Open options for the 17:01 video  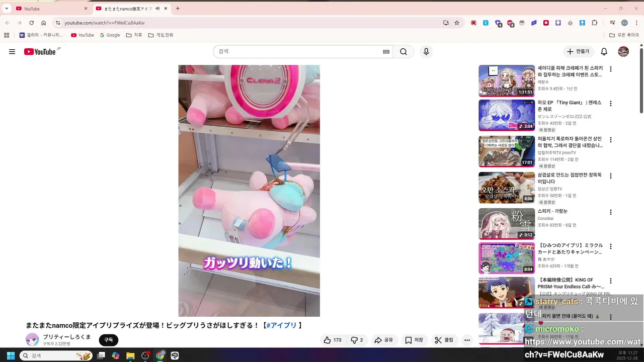coord(611,140)
